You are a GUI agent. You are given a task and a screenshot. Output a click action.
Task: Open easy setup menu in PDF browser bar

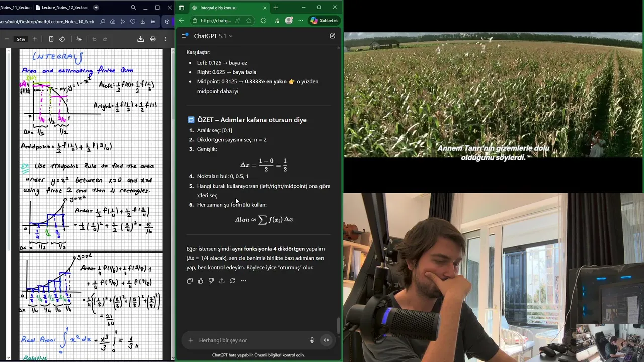tap(153, 22)
